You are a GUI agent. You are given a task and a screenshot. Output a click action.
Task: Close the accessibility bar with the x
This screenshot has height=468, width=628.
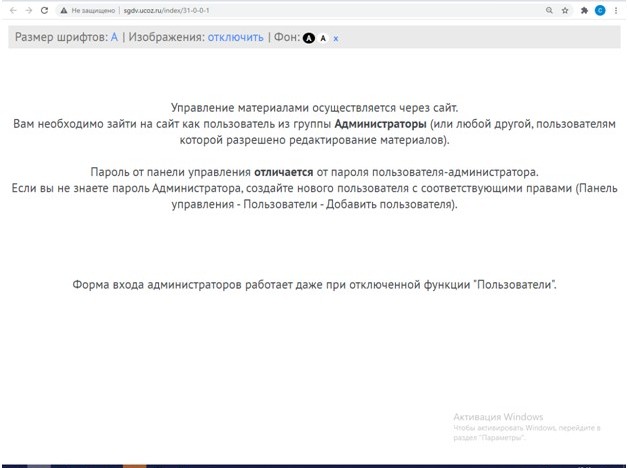click(336, 38)
